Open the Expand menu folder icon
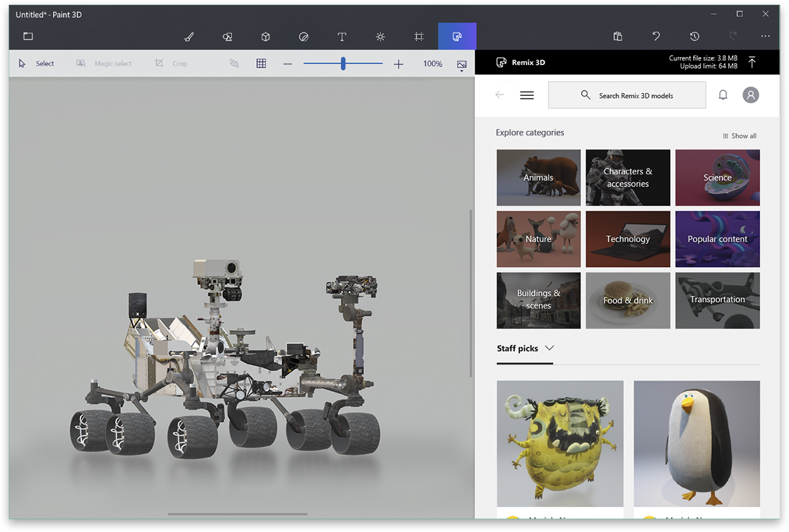 28,36
